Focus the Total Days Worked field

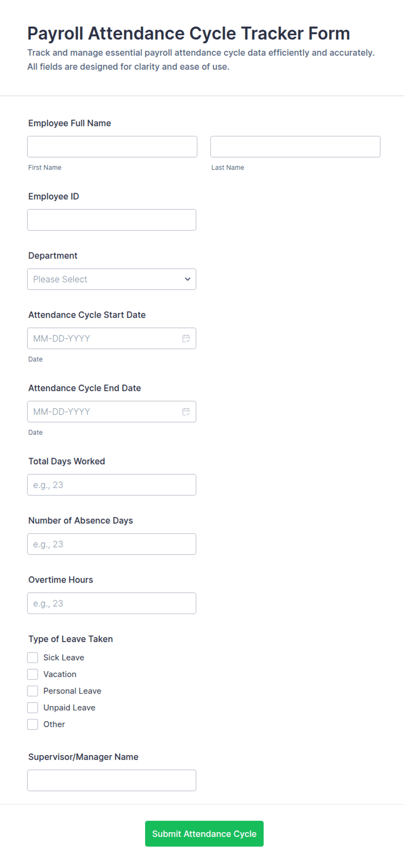pos(112,485)
